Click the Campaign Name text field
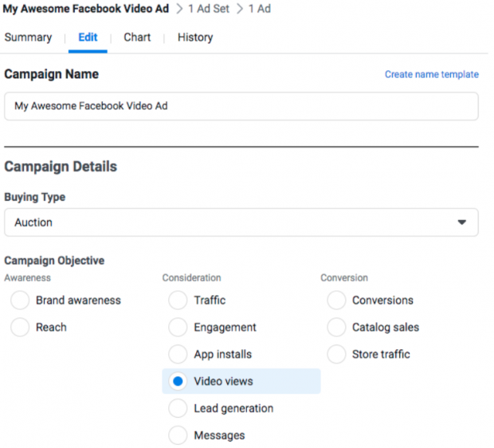Image resolution: width=494 pixels, height=448 pixels. [x=241, y=106]
